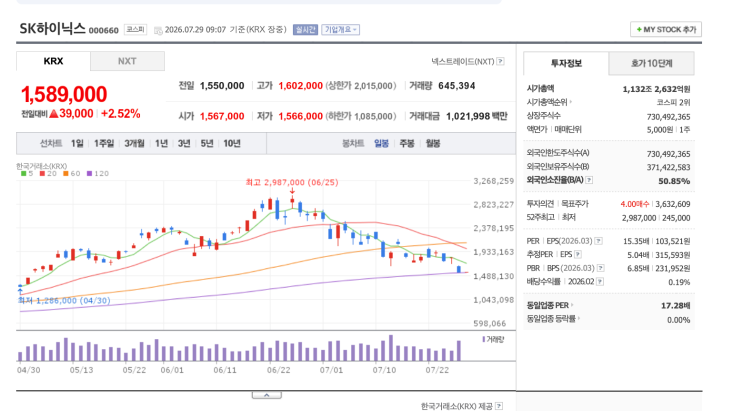Select 월봉 candle chart
The height and width of the screenshot is (411, 743).
pos(433,144)
